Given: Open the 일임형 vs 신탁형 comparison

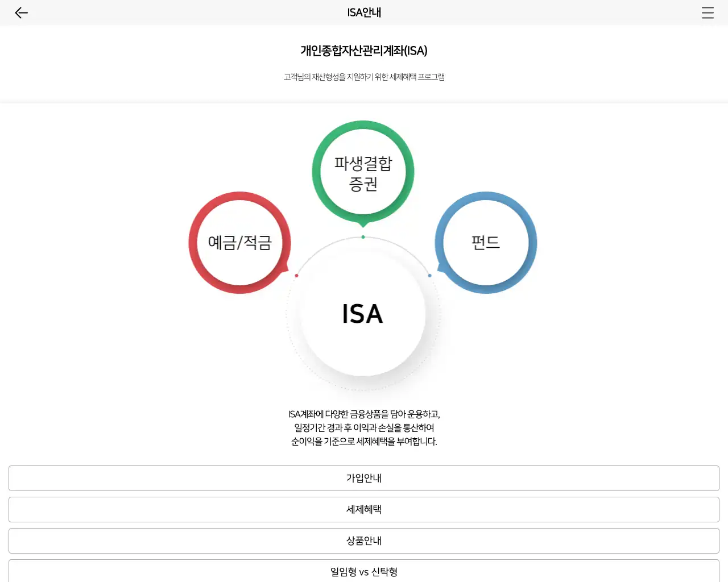Looking at the screenshot, I should click(364, 571).
